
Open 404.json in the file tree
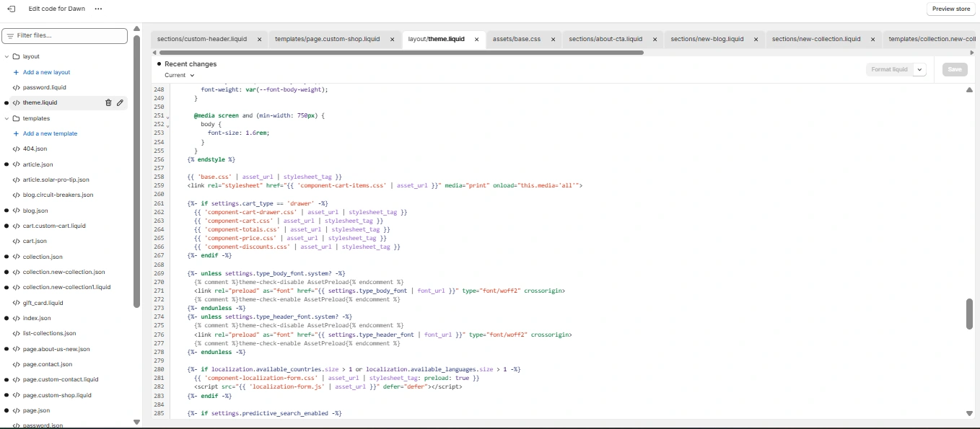[x=35, y=149]
